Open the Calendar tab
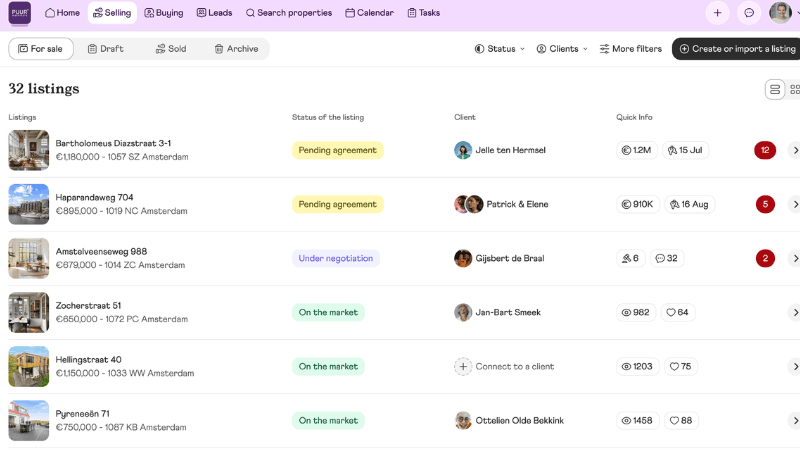 click(369, 13)
